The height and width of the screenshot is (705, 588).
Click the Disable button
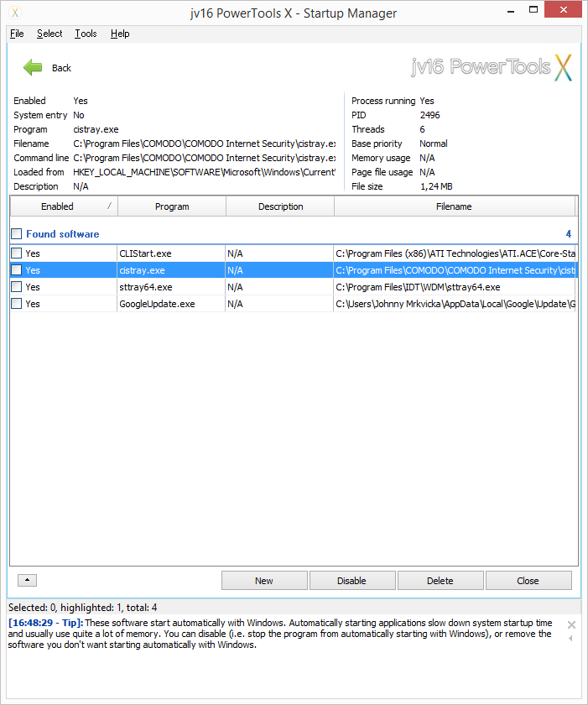pyautogui.click(x=352, y=581)
